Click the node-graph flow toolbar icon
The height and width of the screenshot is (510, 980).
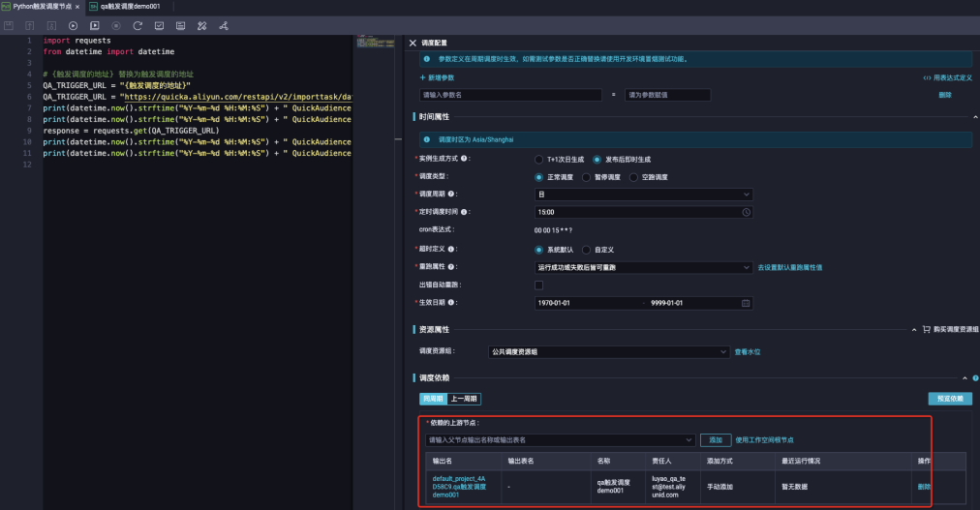pos(224,25)
